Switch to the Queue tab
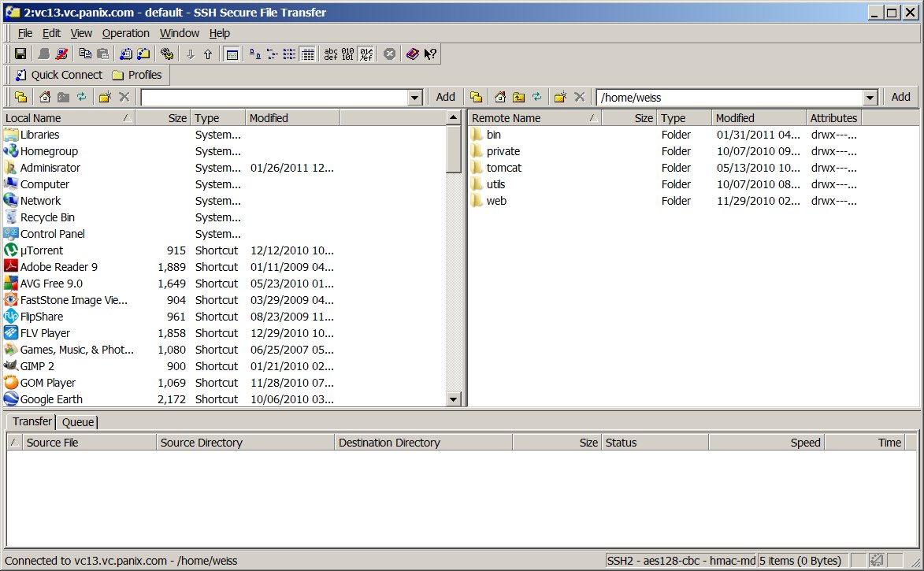 point(78,422)
